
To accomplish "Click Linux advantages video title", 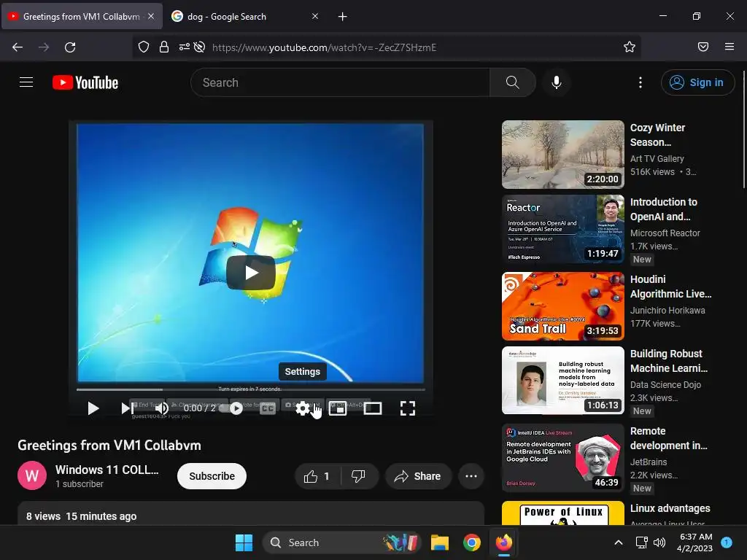I will (670, 508).
